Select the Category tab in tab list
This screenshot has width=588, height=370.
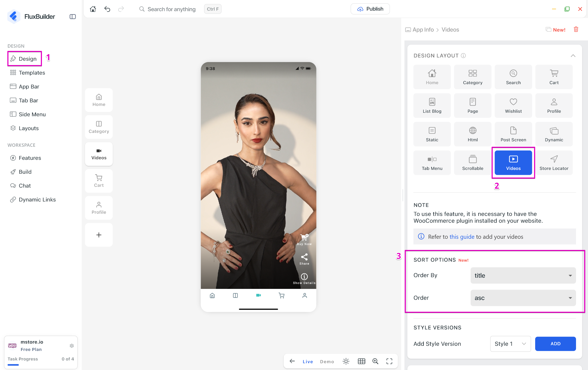coord(99,127)
